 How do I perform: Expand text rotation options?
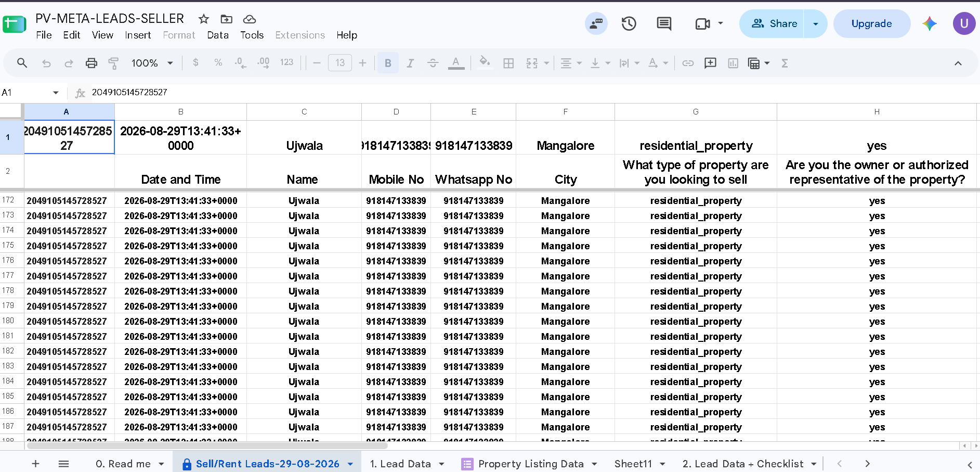coord(665,63)
